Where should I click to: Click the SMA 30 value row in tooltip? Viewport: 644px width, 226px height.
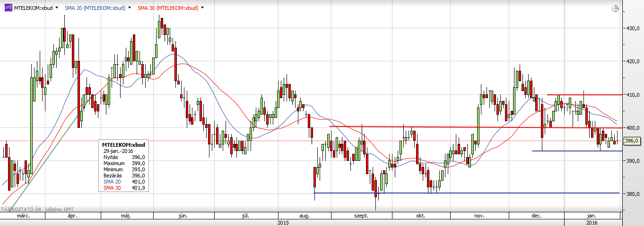(124, 188)
